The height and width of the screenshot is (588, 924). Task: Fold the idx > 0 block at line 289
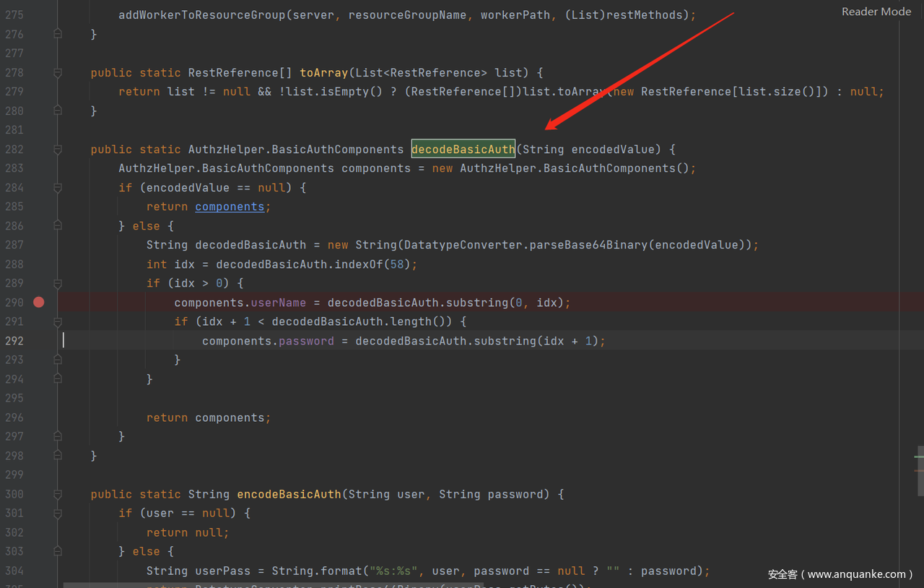58,283
